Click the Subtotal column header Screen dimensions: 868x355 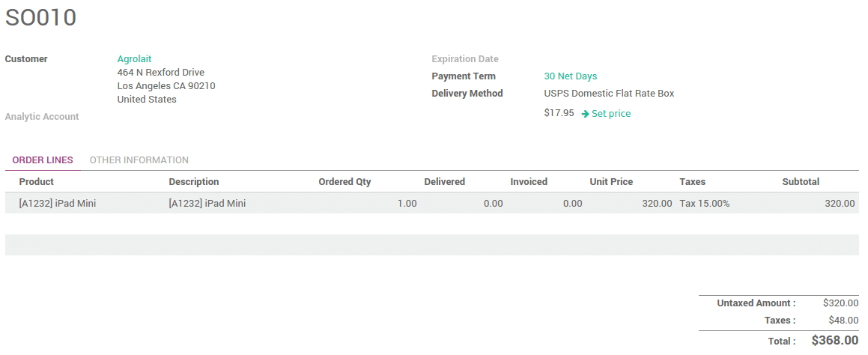pyautogui.click(x=801, y=182)
